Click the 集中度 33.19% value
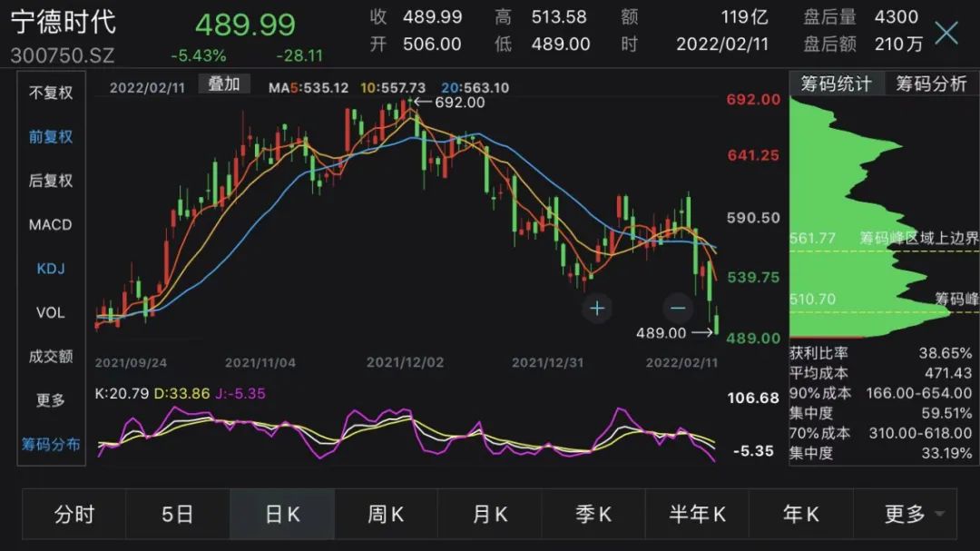 (946, 454)
